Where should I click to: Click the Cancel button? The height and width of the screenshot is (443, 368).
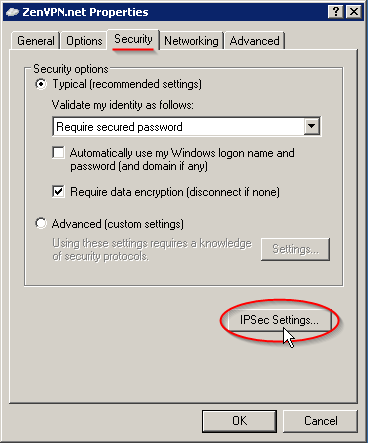pyautogui.click(x=320, y=421)
